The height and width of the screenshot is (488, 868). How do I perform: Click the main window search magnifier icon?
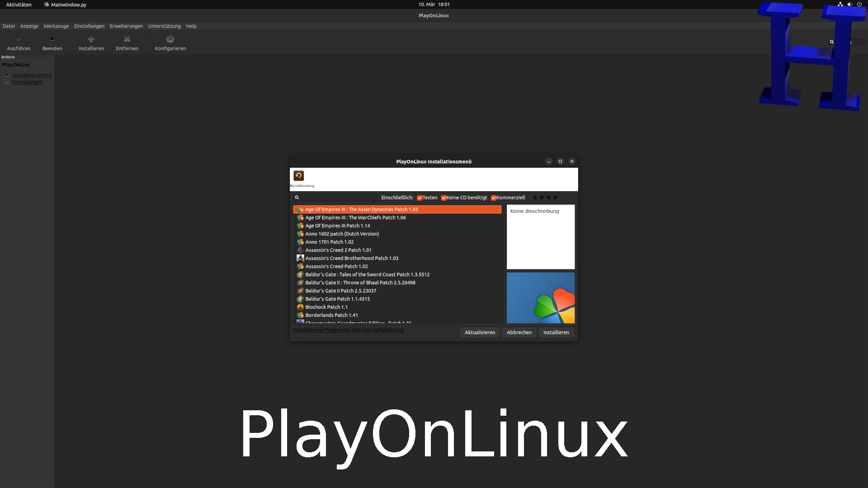coord(831,42)
